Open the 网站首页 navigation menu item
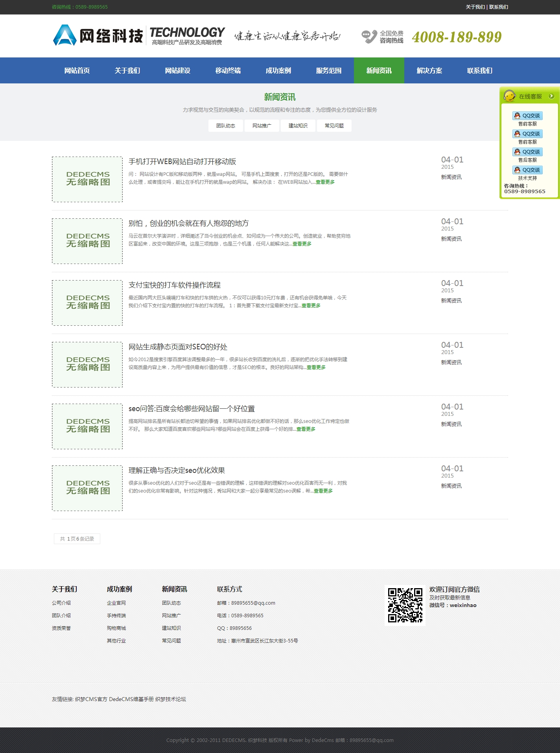This screenshot has height=753, width=560. pos(77,70)
